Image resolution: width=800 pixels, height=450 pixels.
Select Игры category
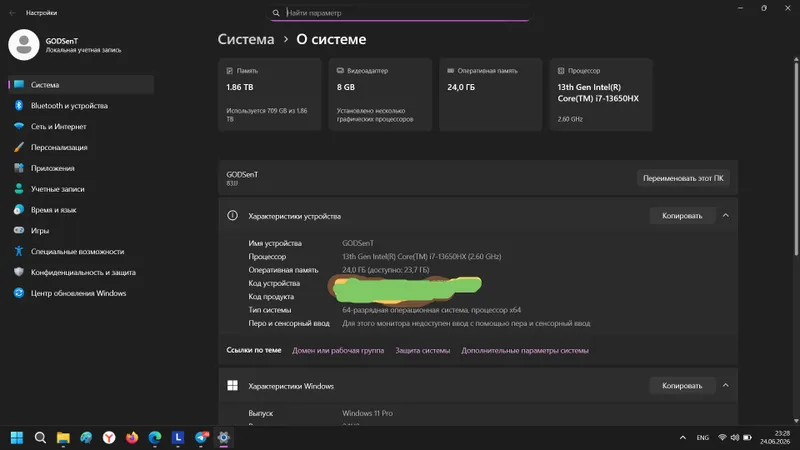81,231
